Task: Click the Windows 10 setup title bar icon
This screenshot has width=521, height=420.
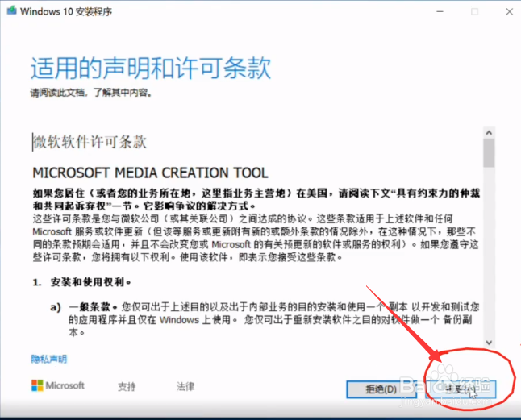Action: pos(12,10)
